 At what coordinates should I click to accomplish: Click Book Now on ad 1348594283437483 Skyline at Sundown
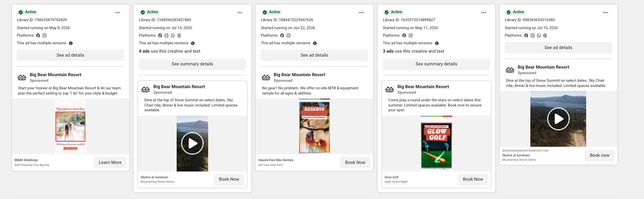pos(229,179)
